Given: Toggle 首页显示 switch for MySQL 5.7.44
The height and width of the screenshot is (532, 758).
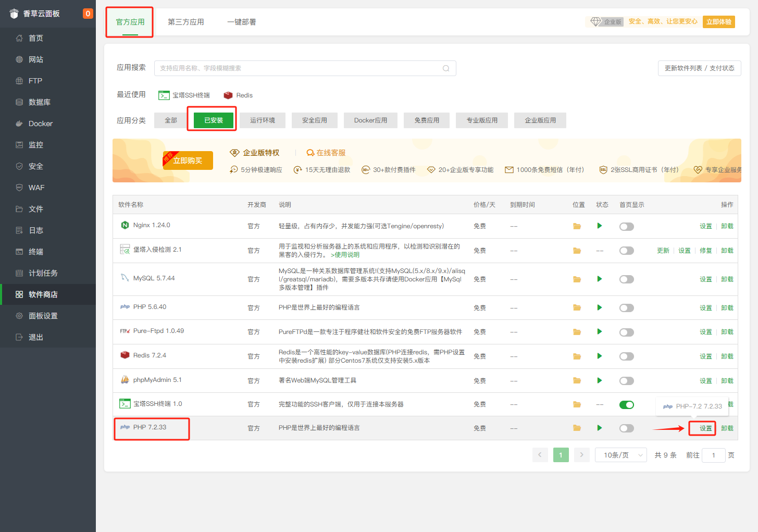Looking at the screenshot, I should (x=627, y=279).
